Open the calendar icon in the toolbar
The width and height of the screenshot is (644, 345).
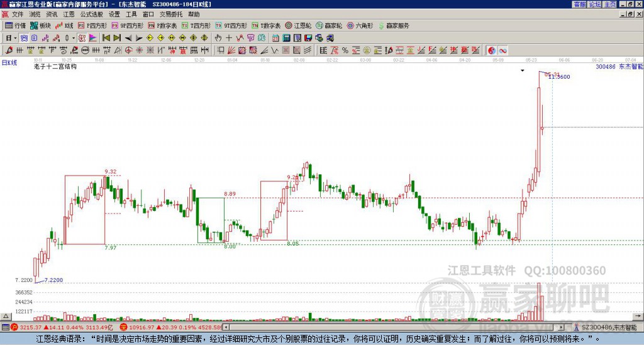(x=275, y=38)
